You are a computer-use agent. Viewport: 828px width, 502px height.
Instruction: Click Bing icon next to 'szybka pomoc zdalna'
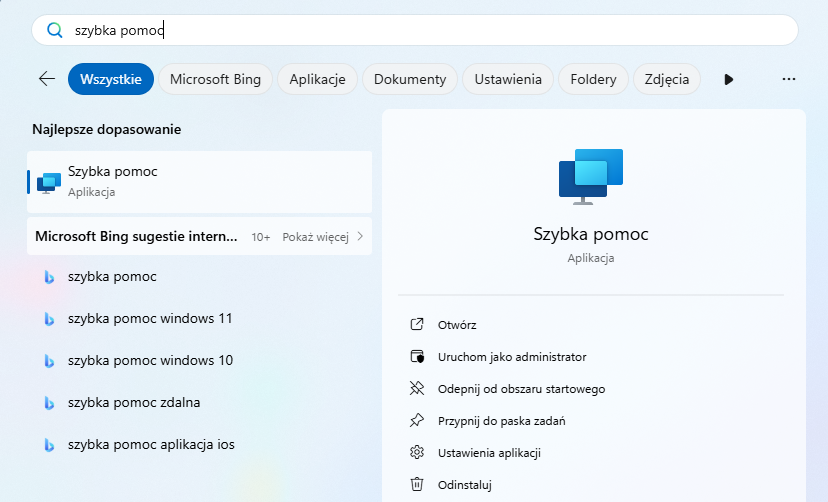pos(49,403)
